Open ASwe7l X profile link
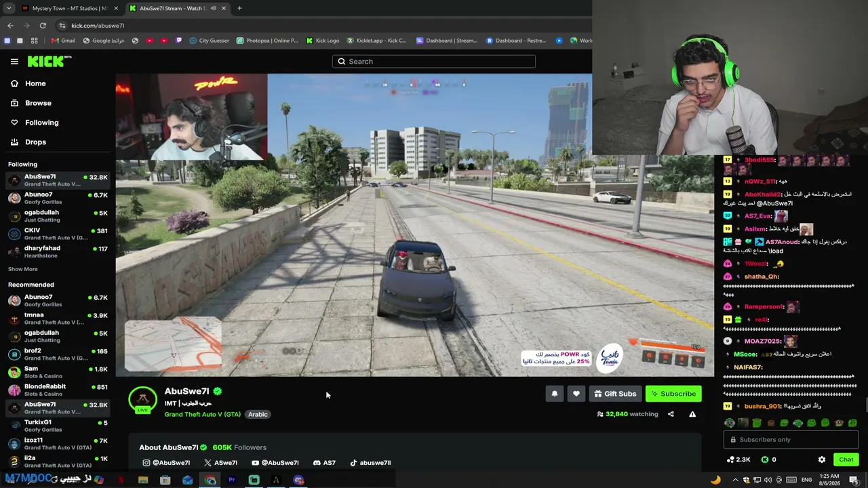Screen dimensions: 868x488 221,463
